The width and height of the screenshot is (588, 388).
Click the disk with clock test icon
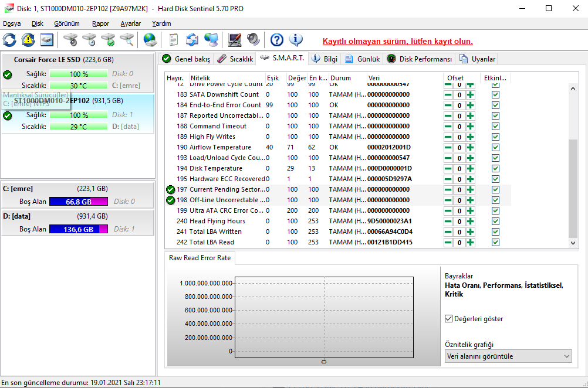pyautogui.click(x=89, y=40)
